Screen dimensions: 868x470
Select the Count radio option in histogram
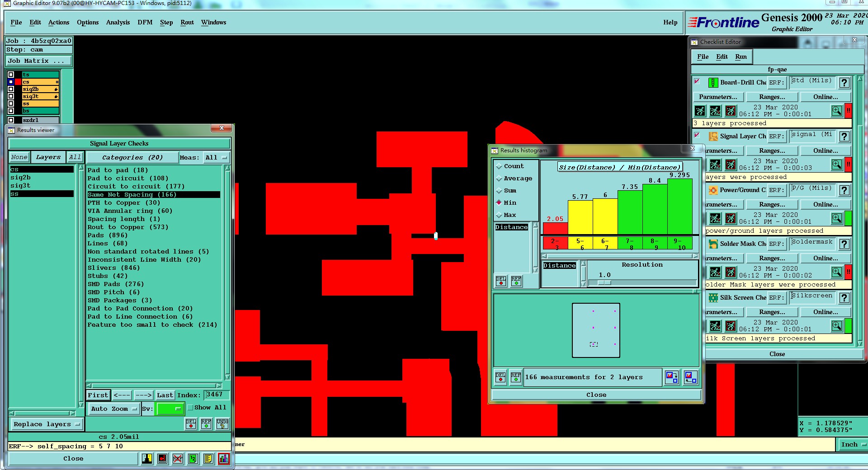pyautogui.click(x=499, y=167)
